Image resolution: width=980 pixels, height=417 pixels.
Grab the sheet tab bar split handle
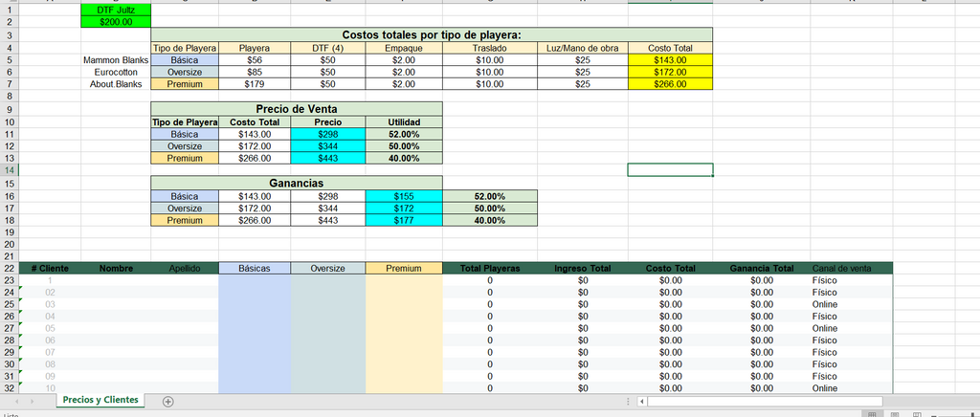[x=627, y=402]
